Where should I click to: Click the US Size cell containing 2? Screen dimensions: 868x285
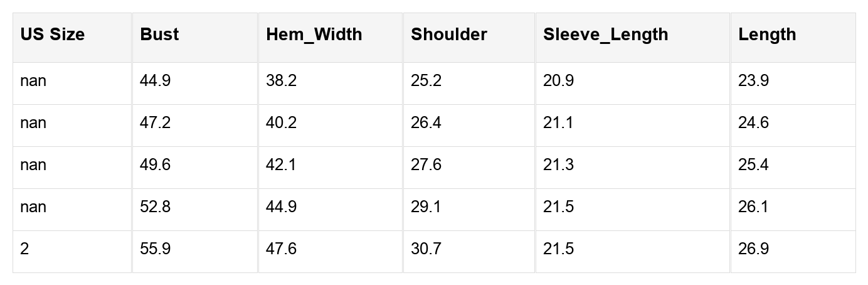click(x=24, y=249)
